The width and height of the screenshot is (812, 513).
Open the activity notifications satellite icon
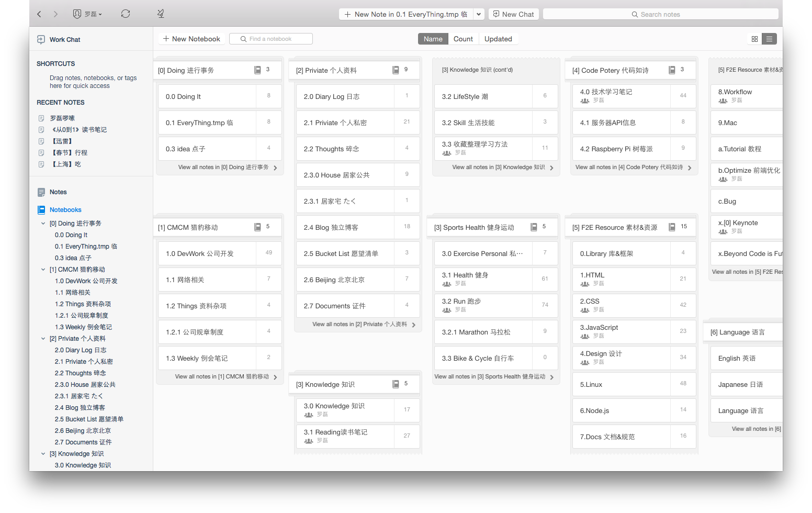161,14
